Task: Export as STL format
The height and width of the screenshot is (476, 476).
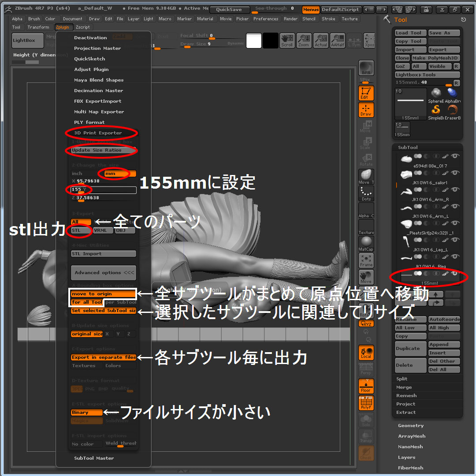Action: coord(81,231)
